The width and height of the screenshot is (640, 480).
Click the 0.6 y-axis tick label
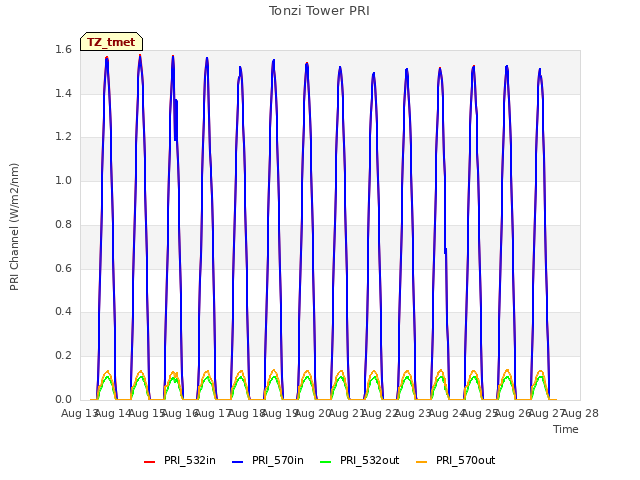63,268
